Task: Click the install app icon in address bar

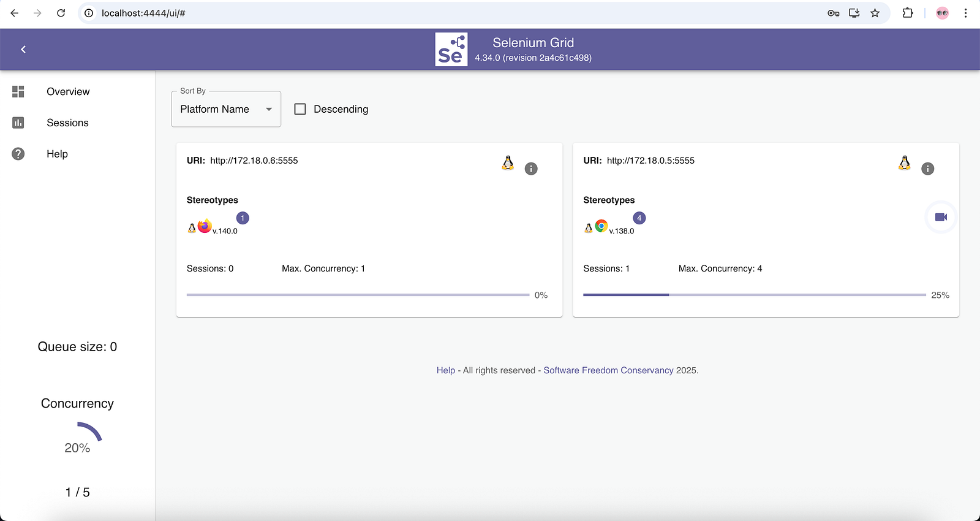Action: point(854,13)
